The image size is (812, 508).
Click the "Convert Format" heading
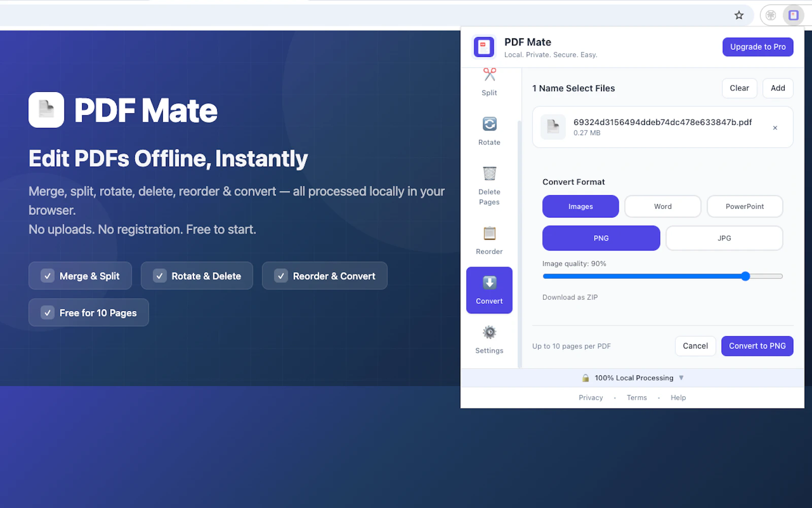point(573,182)
